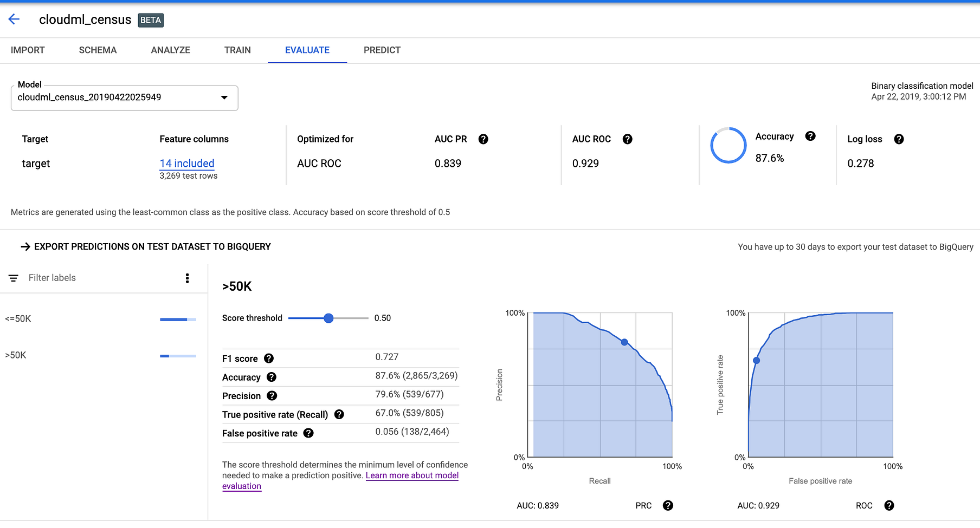The image size is (980, 528).
Task: Open the AUC PR help tooltip icon
Action: [x=484, y=139]
